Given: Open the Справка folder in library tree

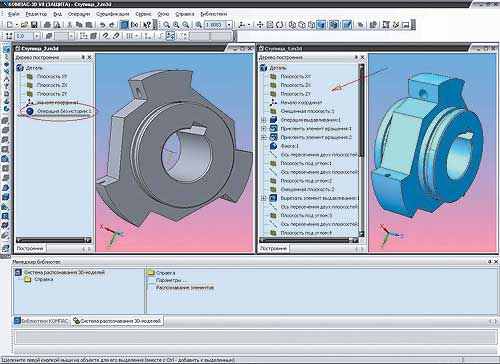Looking at the screenshot, I should coord(44,279).
